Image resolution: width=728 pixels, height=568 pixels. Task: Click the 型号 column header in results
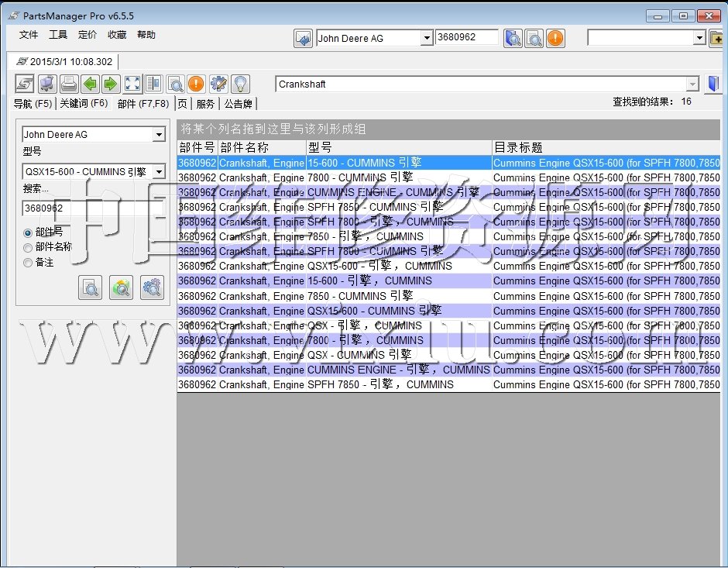(320, 147)
